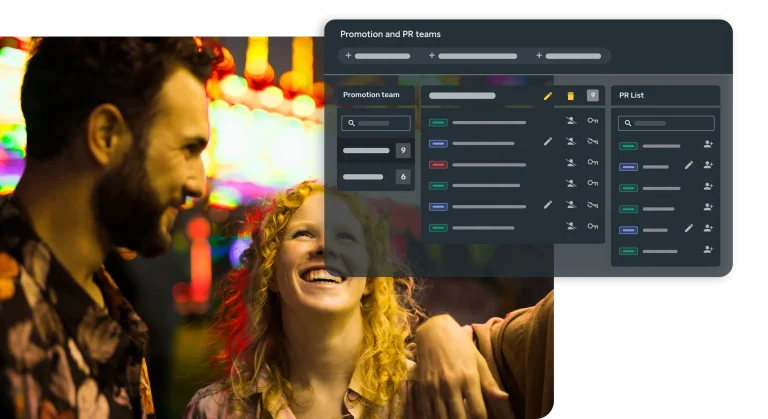This screenshot has height=419, width=768.
Task: Edit the second member row using its pencil
Action: click(x=548, y=142)
